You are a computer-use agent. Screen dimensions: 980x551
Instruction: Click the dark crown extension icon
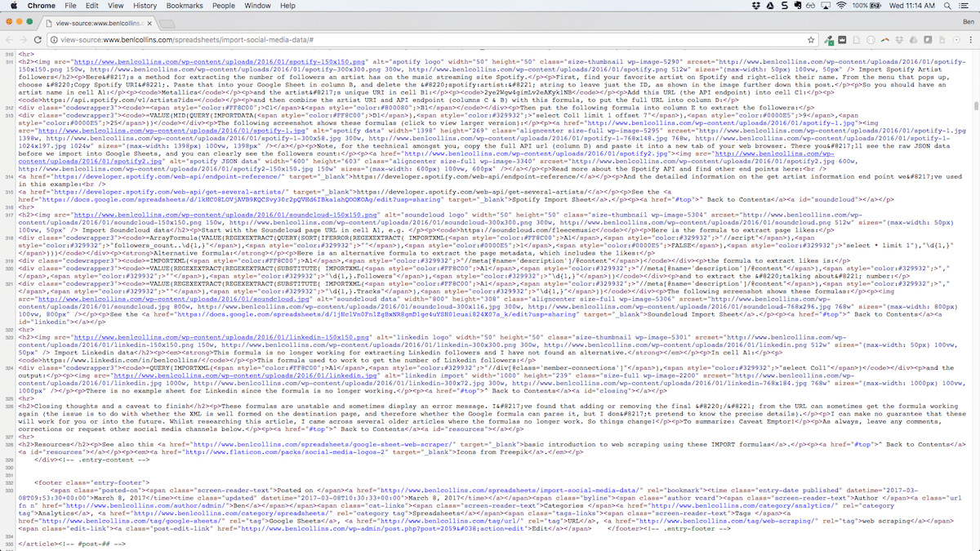[x=842, y=39]
